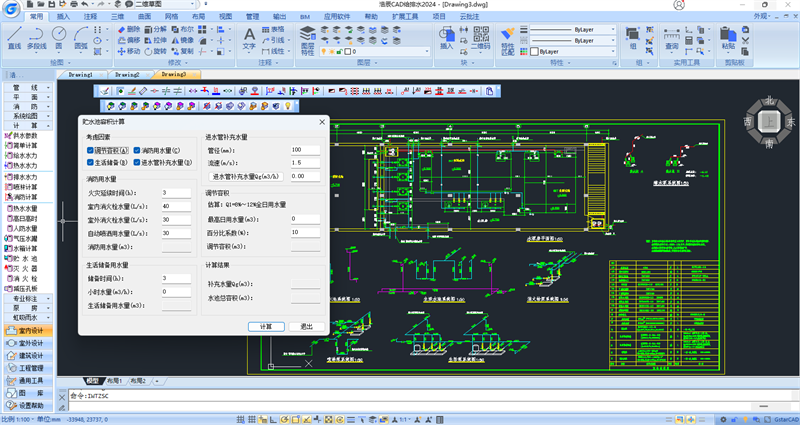Select the 直线 (Line) draw tool
This screenshot has width=800, height=425.
[x=14, y=37]
